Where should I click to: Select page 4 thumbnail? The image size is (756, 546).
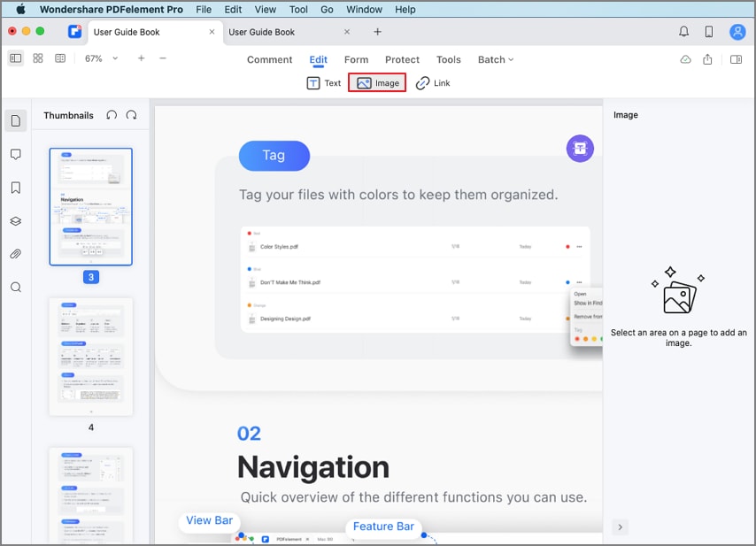pos(90,357)
